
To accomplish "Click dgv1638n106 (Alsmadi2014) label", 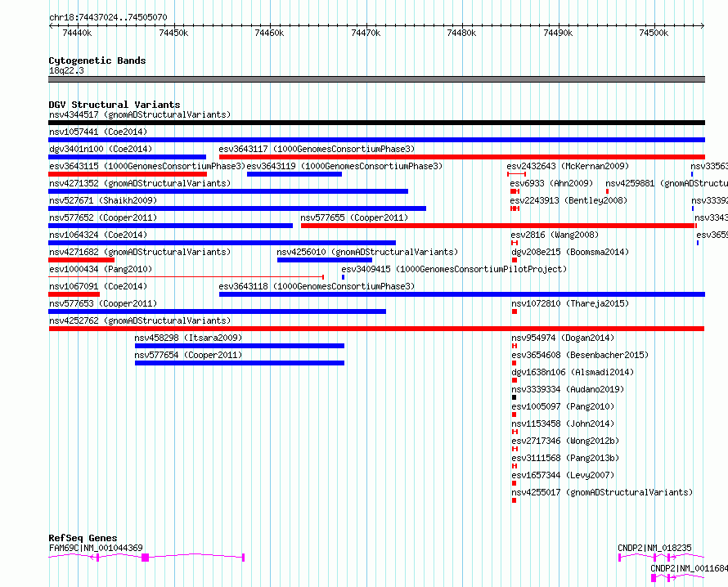I will 573,372.
